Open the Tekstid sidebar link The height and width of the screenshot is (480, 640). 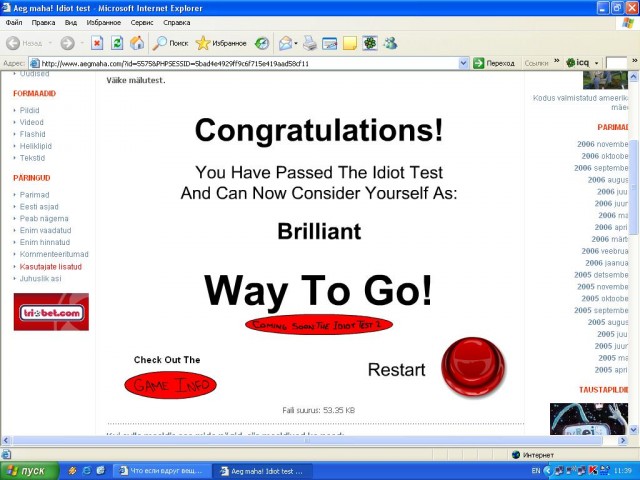click(x=32, y=158)
